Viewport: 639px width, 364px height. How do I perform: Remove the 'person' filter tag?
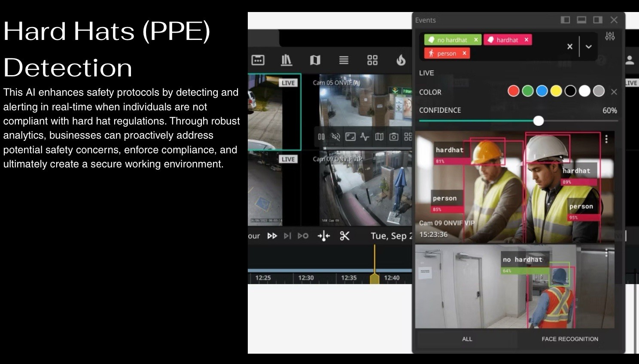[x=464, y=53]
